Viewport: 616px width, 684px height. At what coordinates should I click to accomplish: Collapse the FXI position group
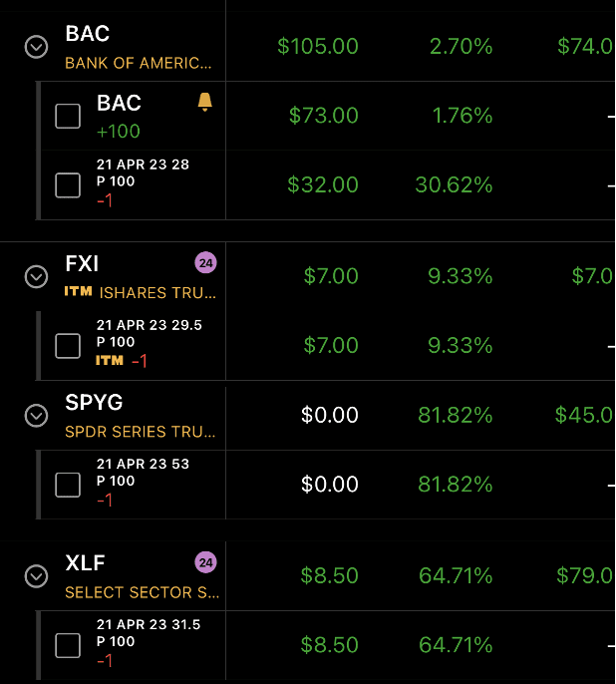[37, 276]
